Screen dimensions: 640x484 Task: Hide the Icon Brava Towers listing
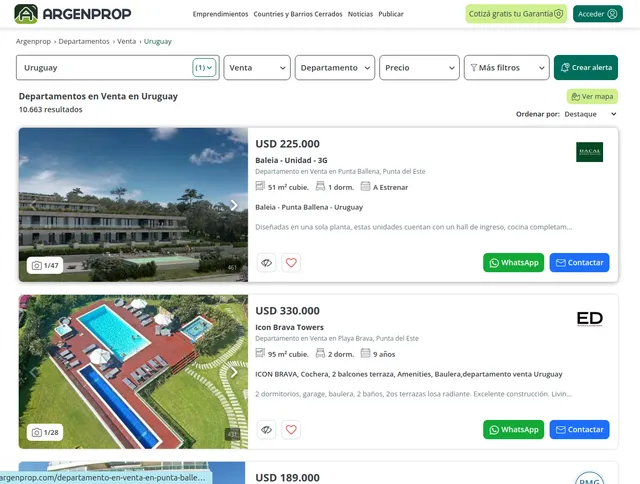coord(267,430)
